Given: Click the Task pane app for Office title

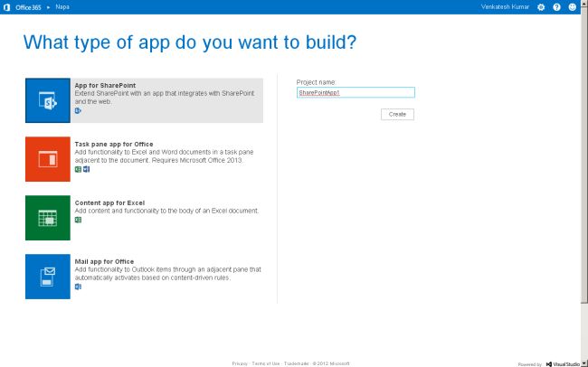Looking at the screenshot, I should click(114, 145).
